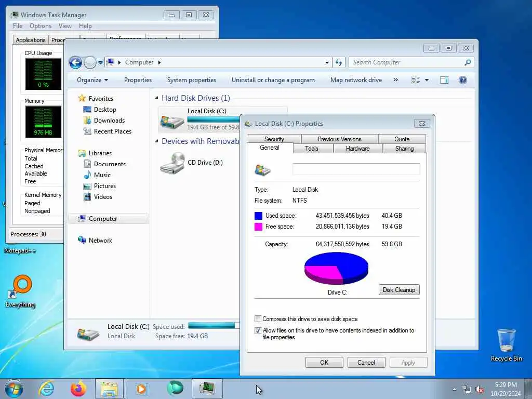
Task: Click Cancel in Properties dialog
Action: (x=366, y=362)
